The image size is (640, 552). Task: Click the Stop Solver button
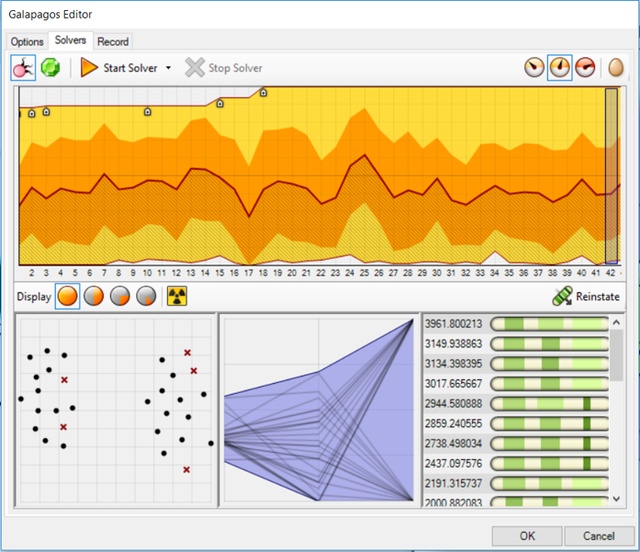point(224,68)
